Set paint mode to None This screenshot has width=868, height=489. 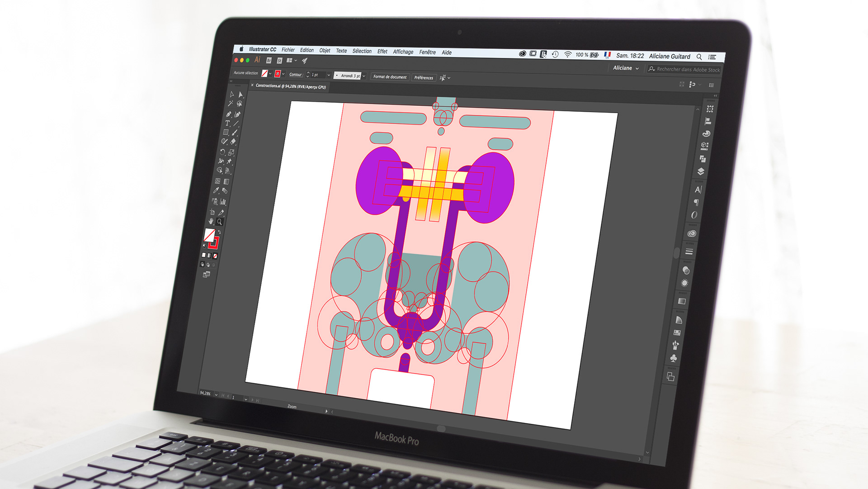(x=215, y=256)
